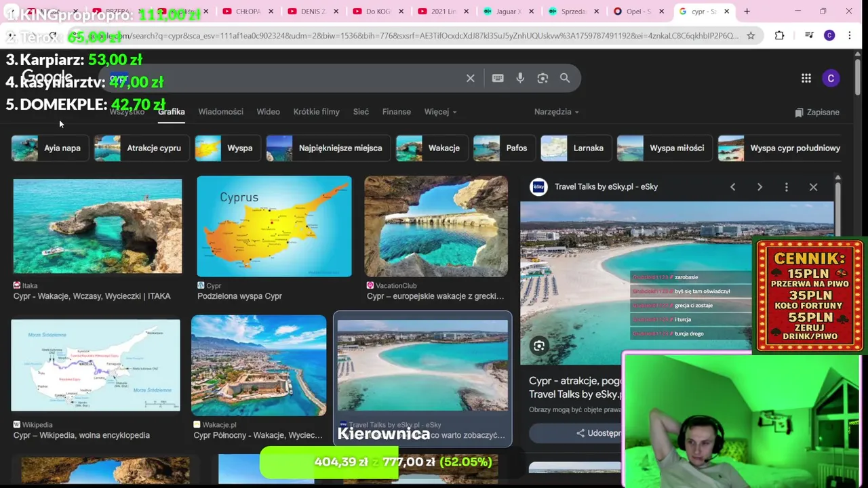
Task: Open Zapisane saved items
Action: (x=817, y=113)
